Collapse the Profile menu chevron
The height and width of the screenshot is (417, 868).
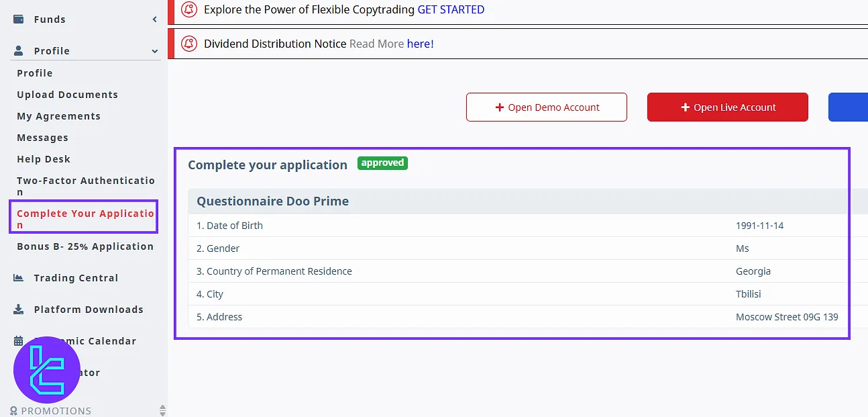point(155,51)
